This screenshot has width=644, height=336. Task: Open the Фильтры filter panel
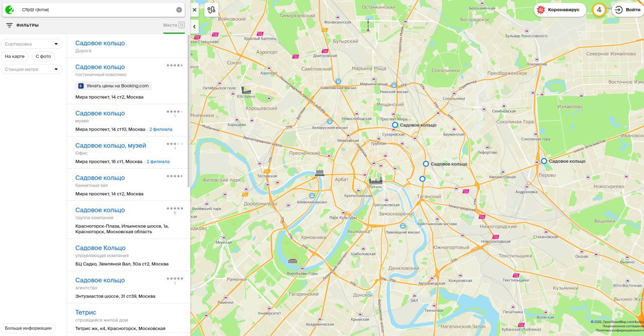(22, 25)
